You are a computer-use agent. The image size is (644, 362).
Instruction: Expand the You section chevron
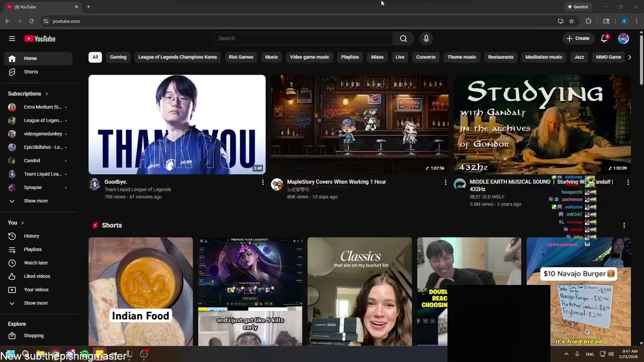coord(22,223)
